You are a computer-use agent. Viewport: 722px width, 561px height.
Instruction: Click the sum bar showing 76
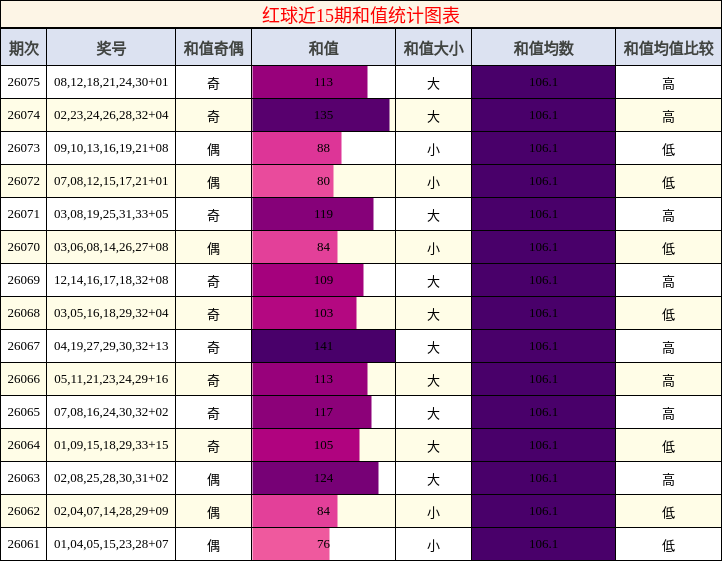291,544
